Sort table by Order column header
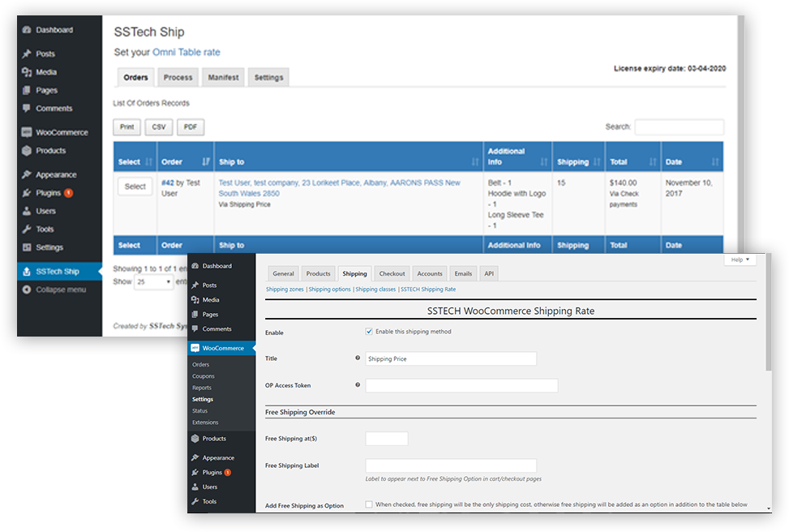Screen dimensions: 789x532 point(185,157)
